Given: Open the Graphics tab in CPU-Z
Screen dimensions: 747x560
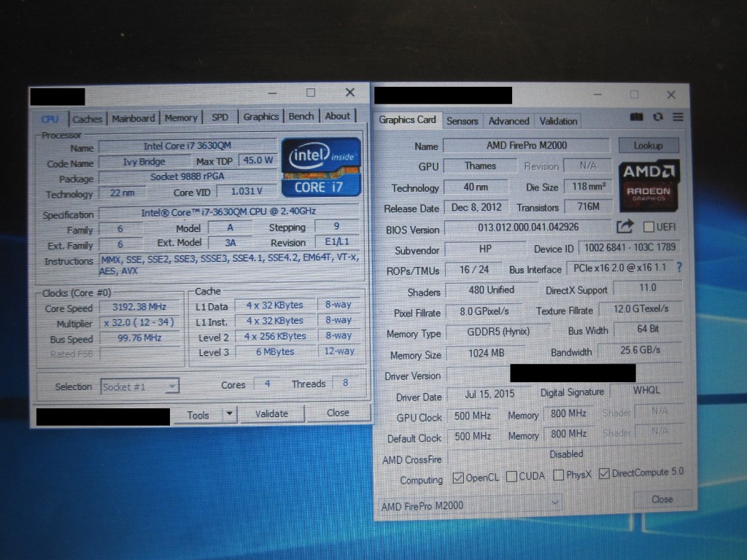Looking at the screenshot, I should 260,117.
